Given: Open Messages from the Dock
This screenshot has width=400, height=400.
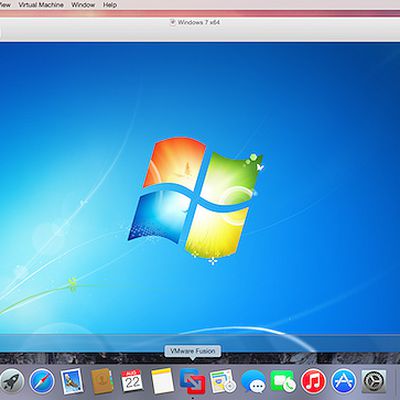Looking at the screenshot, I should coord(253,382).
